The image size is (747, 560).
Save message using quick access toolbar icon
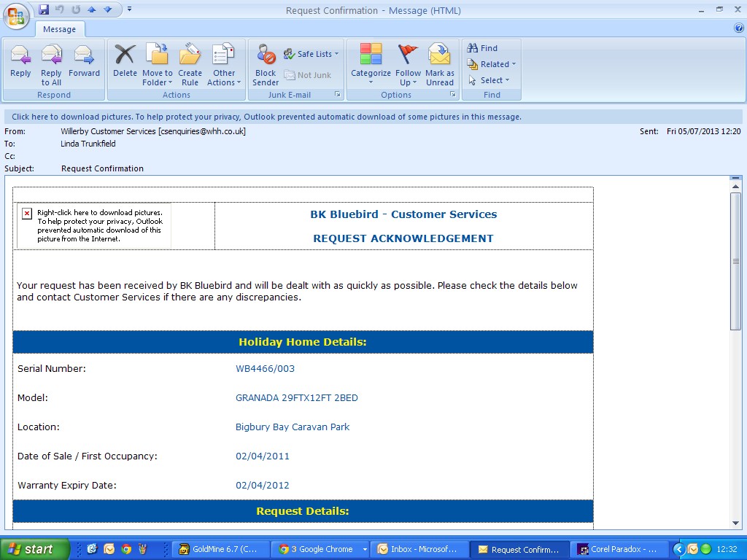tap(44, 9)
